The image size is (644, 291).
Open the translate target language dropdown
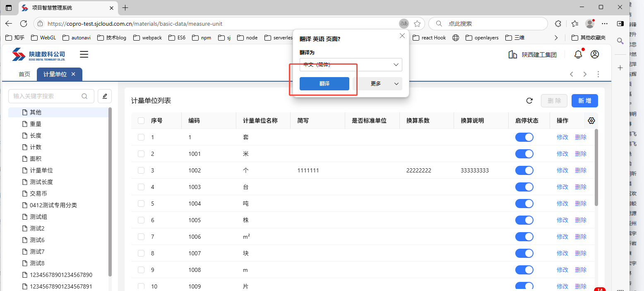coord(351,65)
